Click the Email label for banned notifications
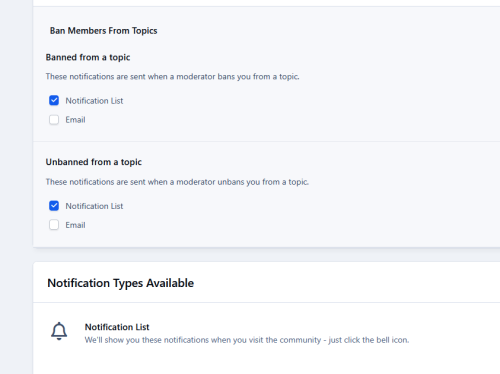Viewport: 500px width, 374px height. [75, 120]
